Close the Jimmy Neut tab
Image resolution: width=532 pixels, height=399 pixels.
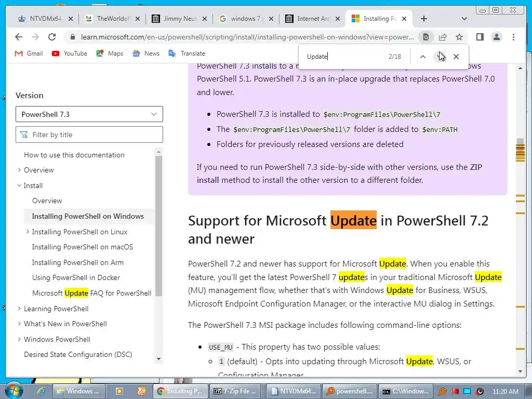click(205, 19)
